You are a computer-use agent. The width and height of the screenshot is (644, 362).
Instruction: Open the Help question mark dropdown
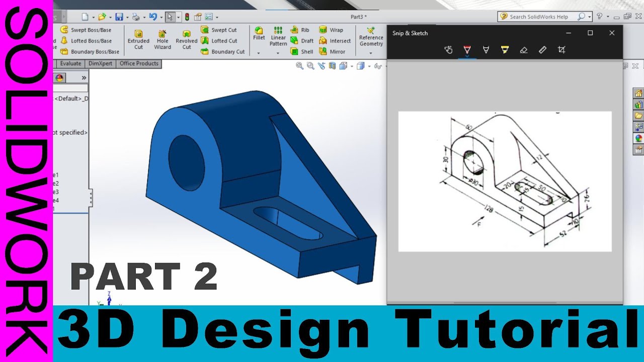(607, 17)
